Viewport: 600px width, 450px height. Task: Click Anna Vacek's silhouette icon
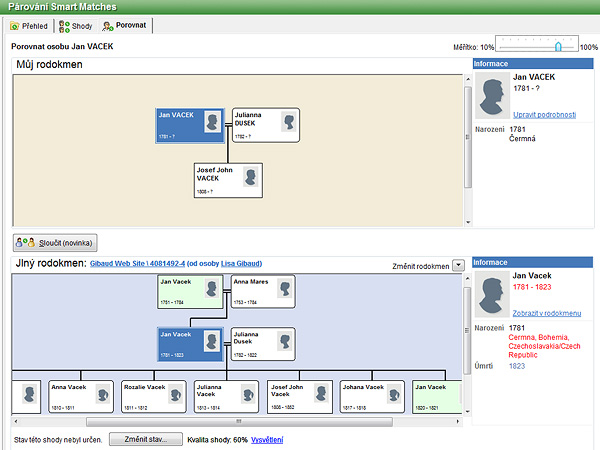[x=103, y=395]
